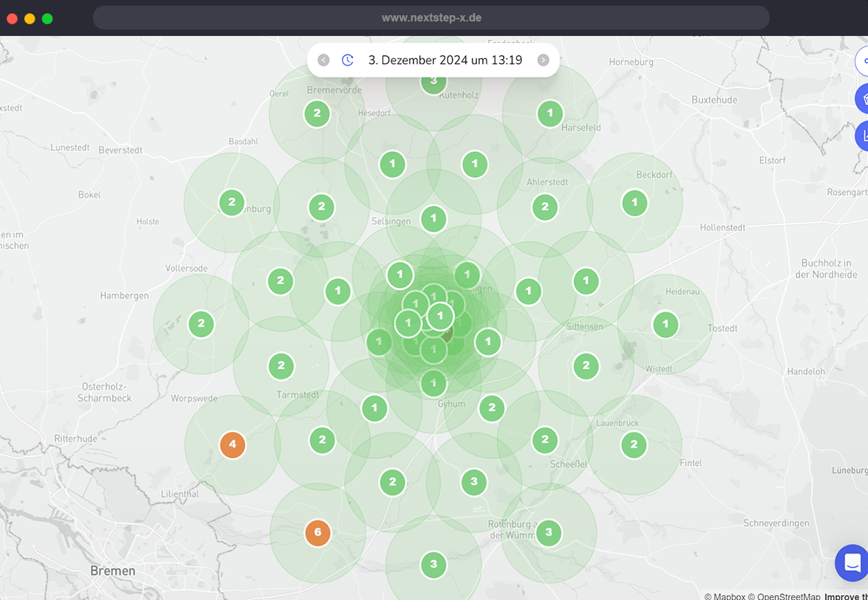Select the orange marker labeled 6
This screenshot has height=600, width=868.
(x=318, y=532)
